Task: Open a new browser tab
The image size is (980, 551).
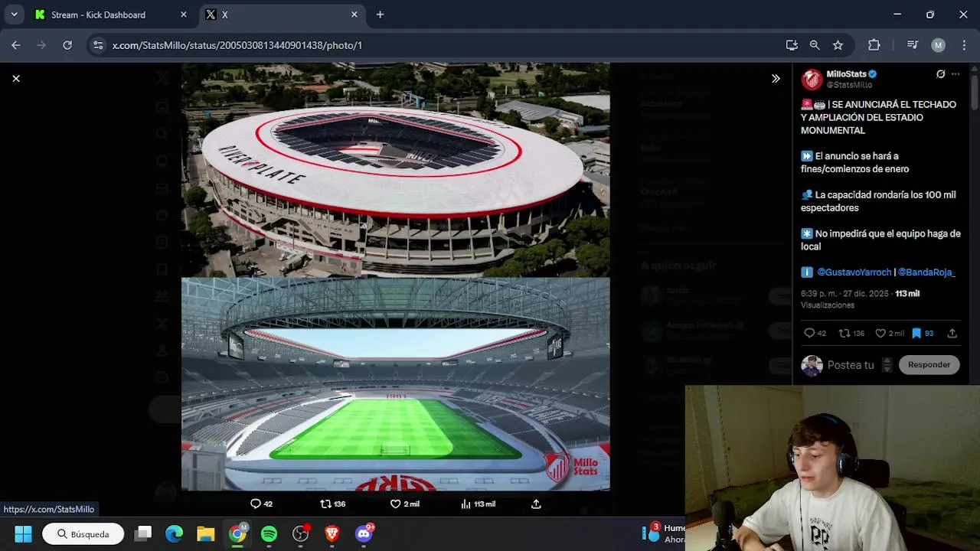Action: click(x=380, y=15)
